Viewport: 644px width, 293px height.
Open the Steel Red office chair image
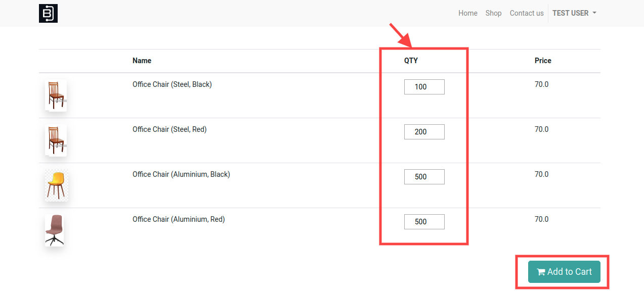click(56, 140)
